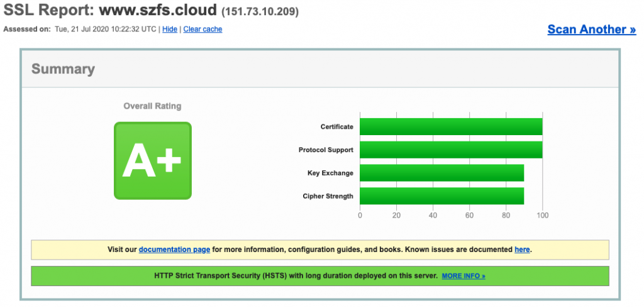Click the Summary section heading
Screen dimensions: 644x308
click(x=64, y=69)
